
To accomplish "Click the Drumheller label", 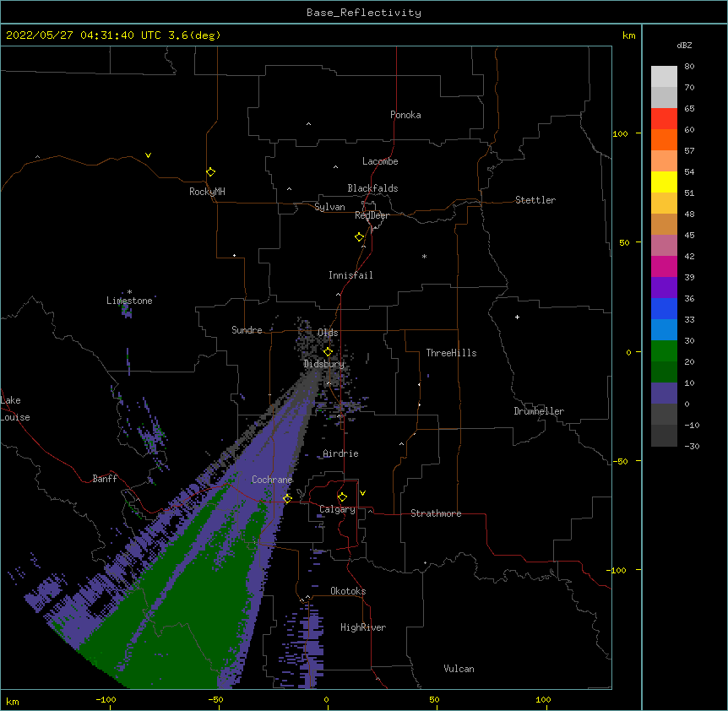I will coord(539,411).
